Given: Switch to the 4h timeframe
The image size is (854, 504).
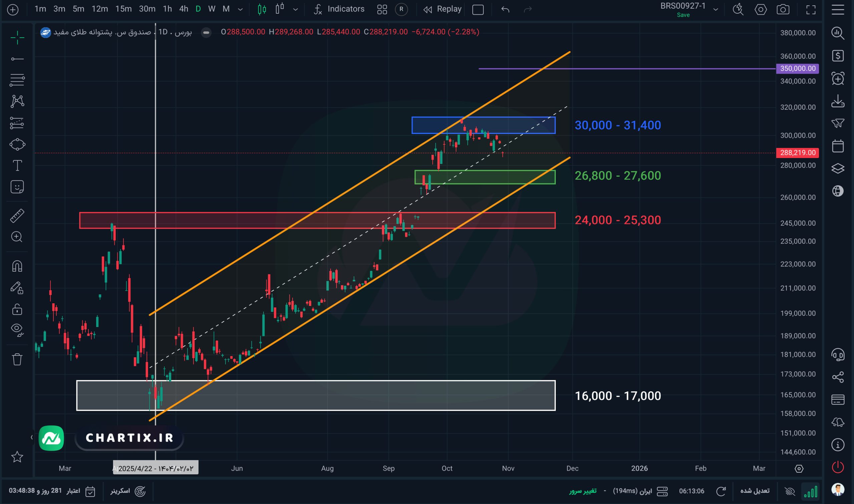Looking at the screenshot, I should coord(183,9).
